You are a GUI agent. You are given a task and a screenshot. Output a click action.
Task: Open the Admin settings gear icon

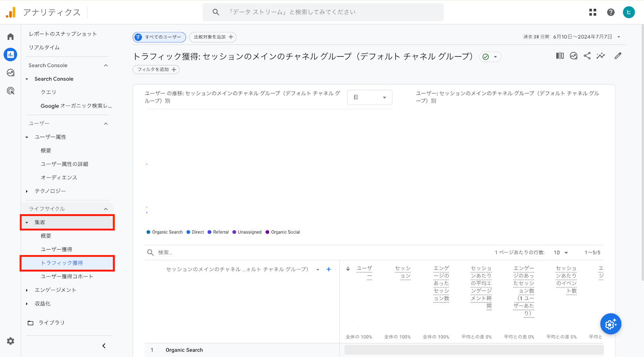(10, 341)
